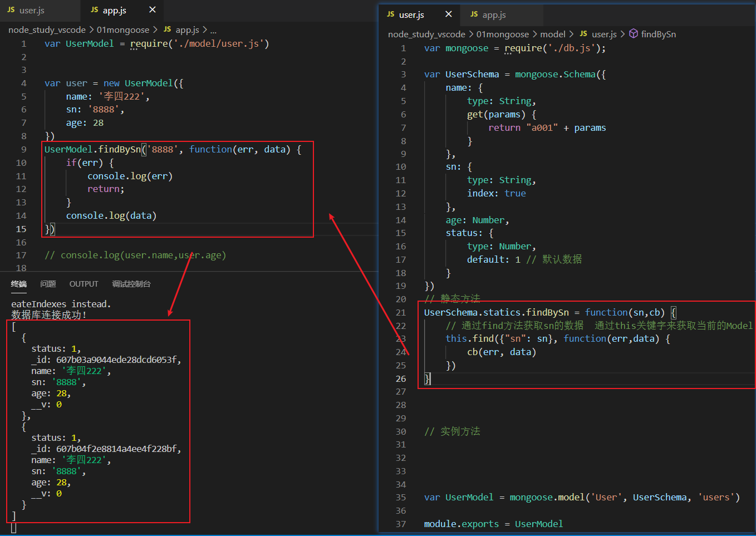
Task: Click findBySn symbol breadcrumb
Action: (659, 34)
